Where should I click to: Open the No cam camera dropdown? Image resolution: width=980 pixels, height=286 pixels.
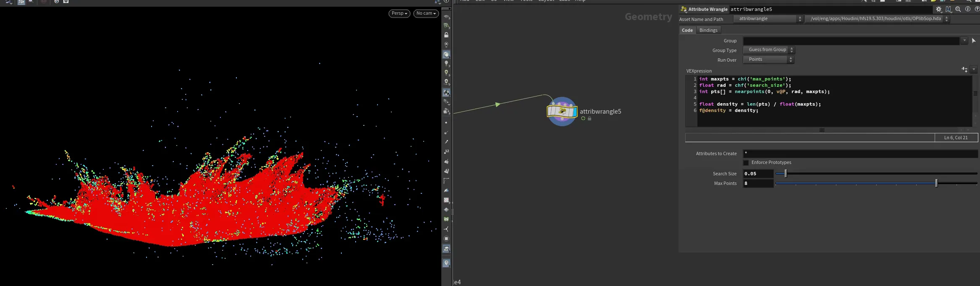426,13
